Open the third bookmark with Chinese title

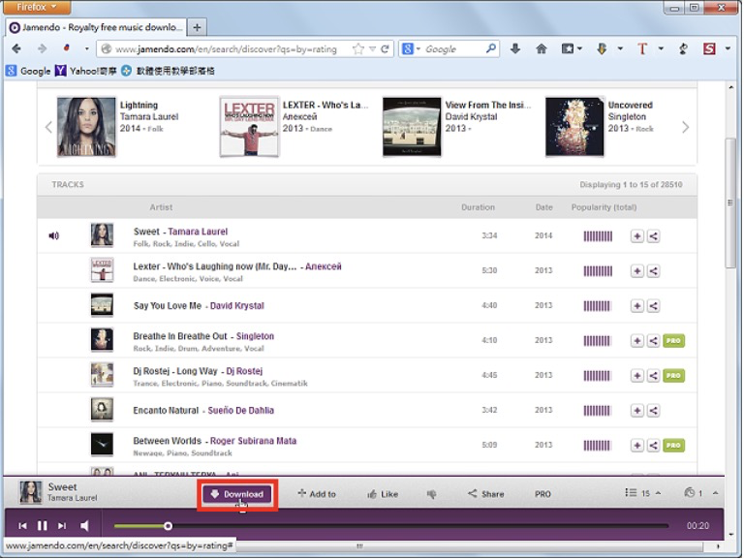coord(168,71)
